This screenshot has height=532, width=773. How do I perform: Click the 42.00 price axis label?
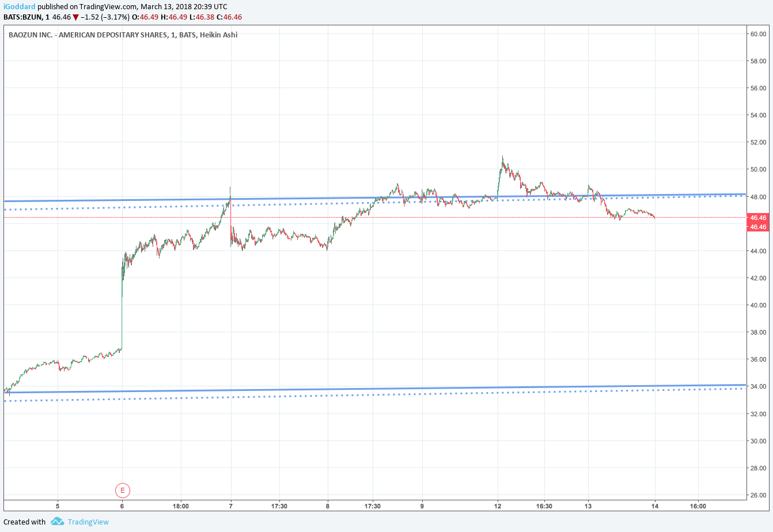pyautogui.click(x=758, y=278)
